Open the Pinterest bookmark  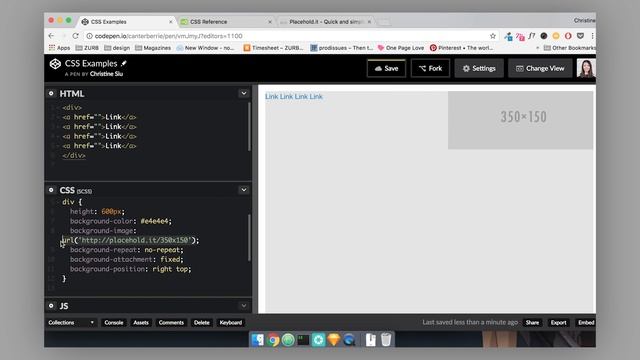pyautogui.click(x=462, y=48)
